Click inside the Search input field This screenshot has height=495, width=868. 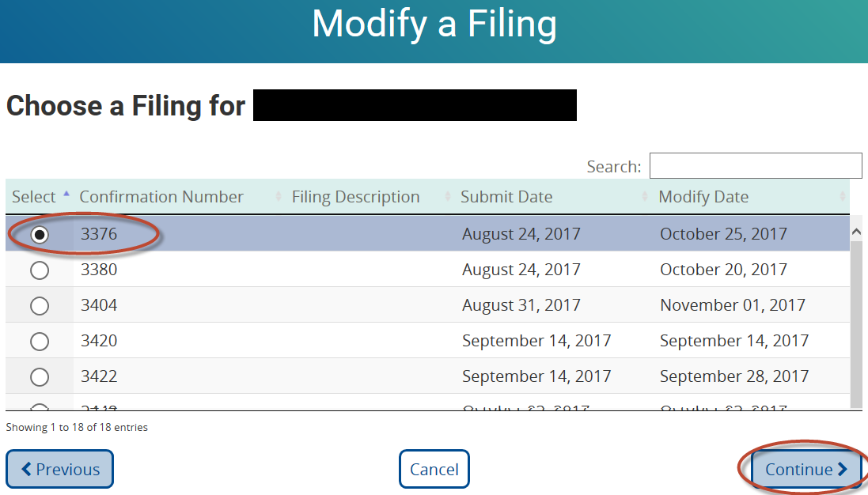pyautogui.click(x=755, y=166)
